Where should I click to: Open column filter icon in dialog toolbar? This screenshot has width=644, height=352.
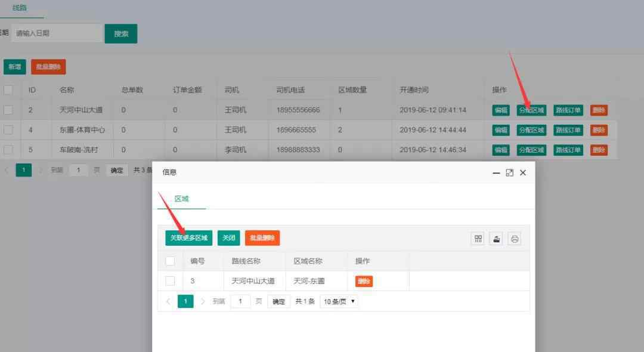click(x=478, y=239)
